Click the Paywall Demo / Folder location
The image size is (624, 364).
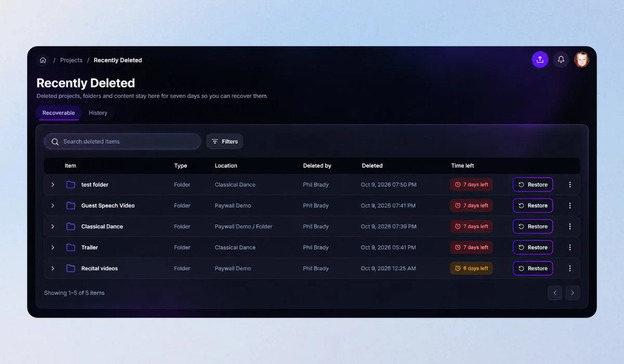tap(243, 226)
